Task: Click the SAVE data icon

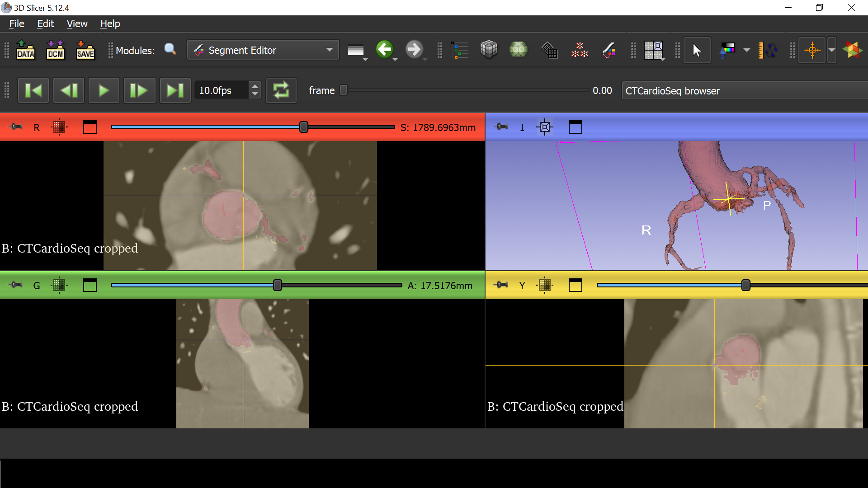Action: [85, 50]
